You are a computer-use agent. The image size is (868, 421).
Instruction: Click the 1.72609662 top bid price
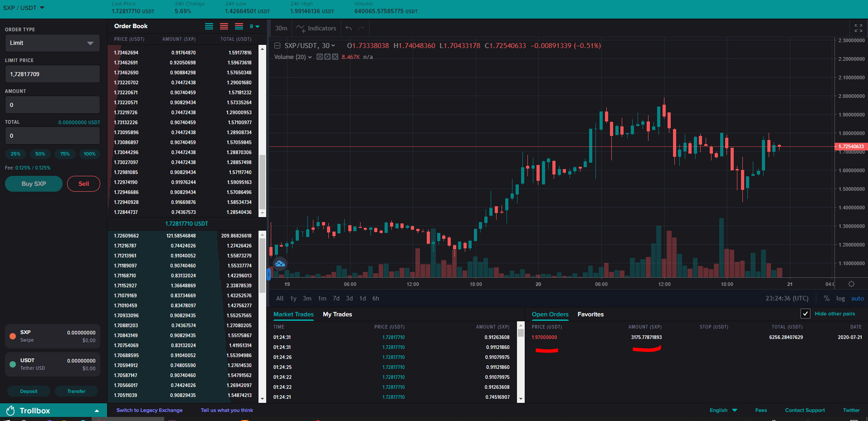point(127,236)
